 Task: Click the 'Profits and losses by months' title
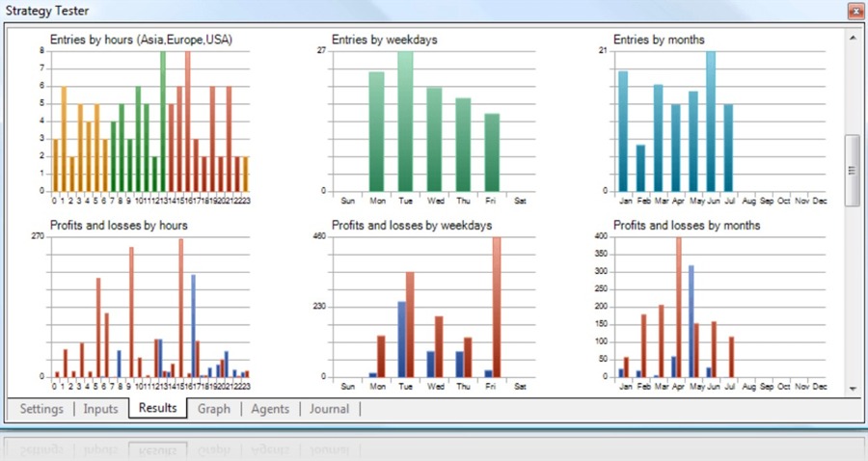[687, 226]
